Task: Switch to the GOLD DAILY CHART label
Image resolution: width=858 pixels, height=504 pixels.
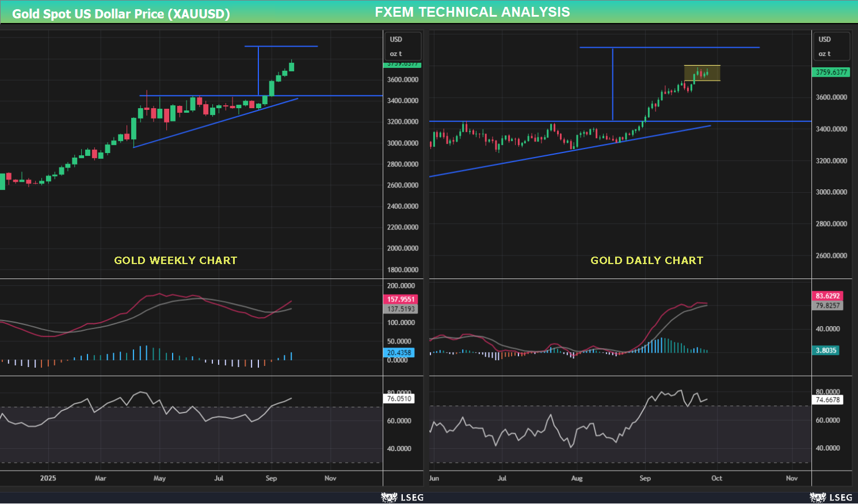Action: click(647, 260)
